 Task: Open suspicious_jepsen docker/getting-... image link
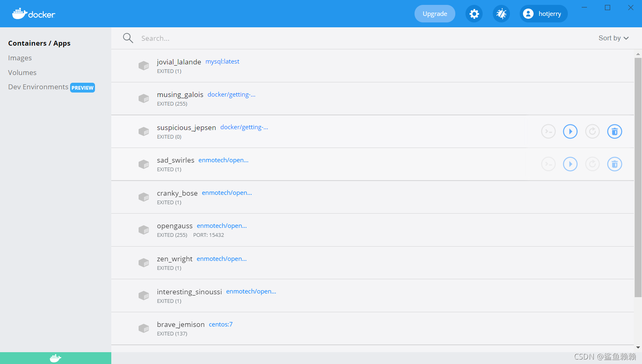pos(244,127)
